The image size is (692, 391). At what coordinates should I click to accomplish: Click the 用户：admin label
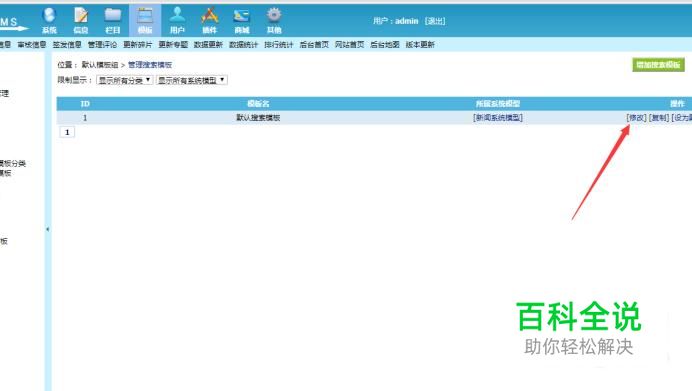point(395,21)
